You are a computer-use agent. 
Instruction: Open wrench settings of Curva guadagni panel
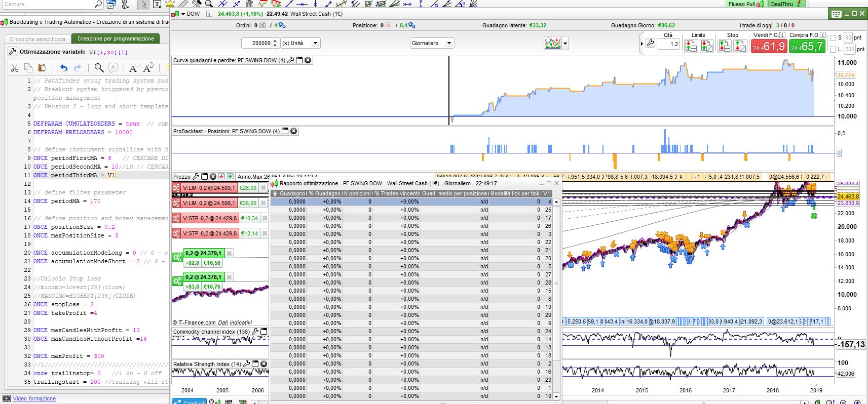click(291, 60)
